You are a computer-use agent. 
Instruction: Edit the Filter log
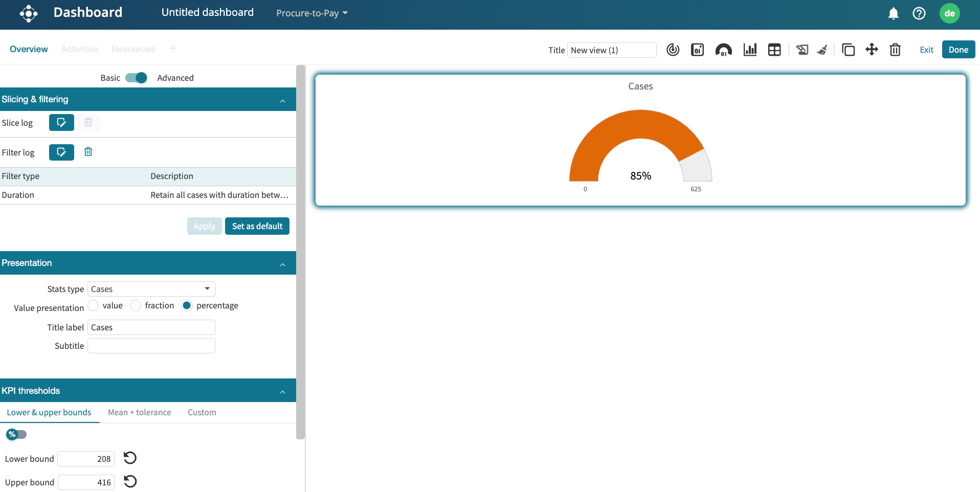pos(61,152)
